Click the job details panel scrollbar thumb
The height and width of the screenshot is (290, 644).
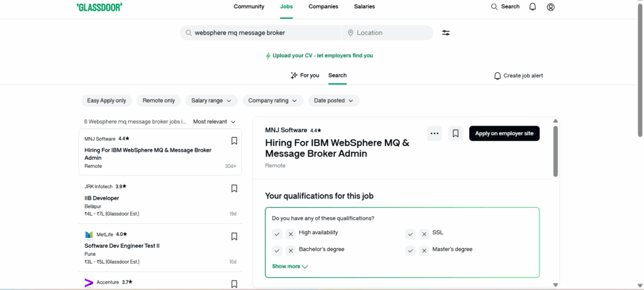(x=555, y=151)
